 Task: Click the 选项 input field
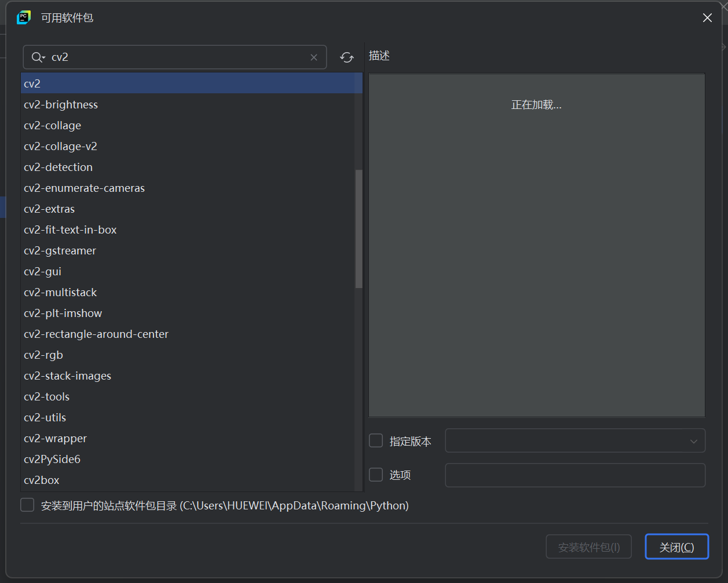pos(575,475)
